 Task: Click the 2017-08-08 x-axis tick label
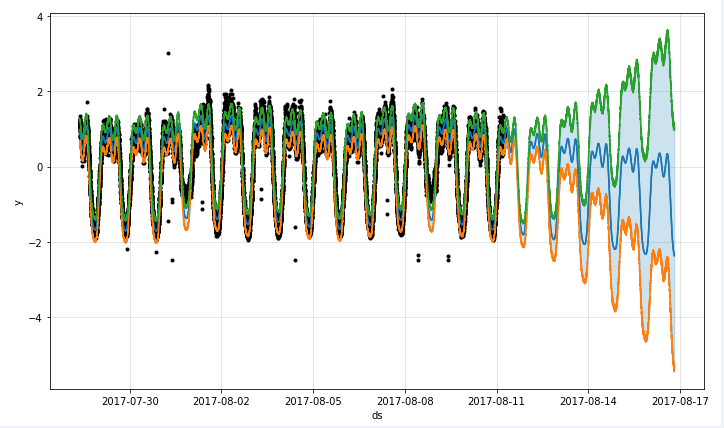tap(405, 401)
